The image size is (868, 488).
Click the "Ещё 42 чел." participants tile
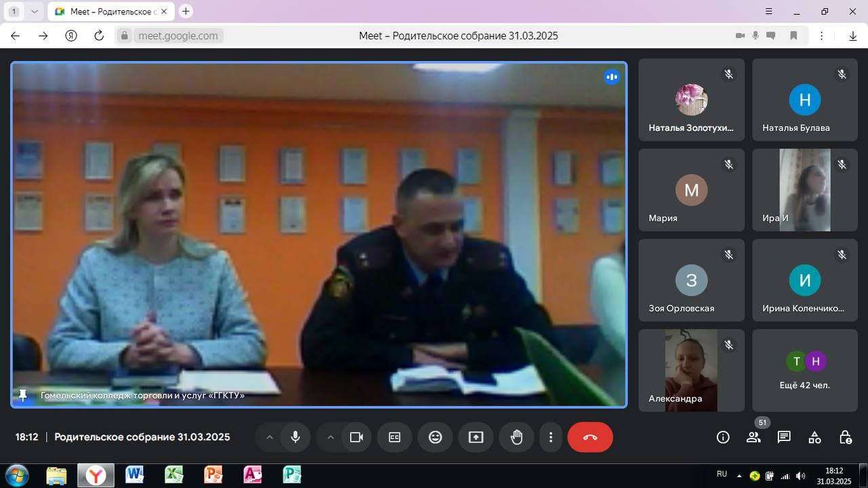tap(804, 371)
